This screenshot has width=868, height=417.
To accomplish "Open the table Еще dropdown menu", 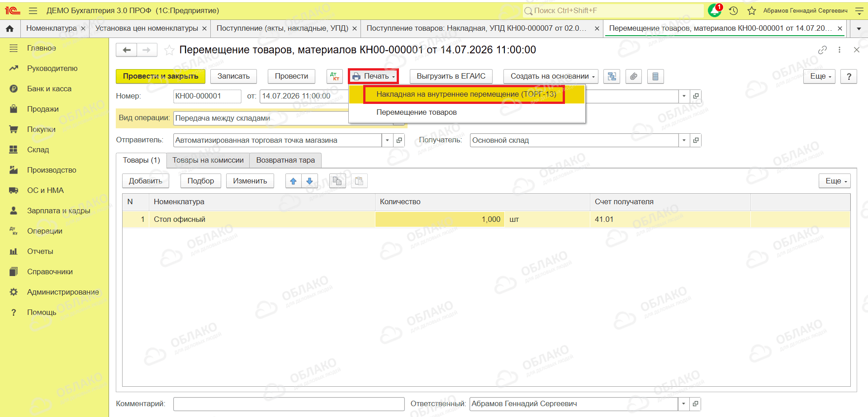I will click(x=835, y=181).
